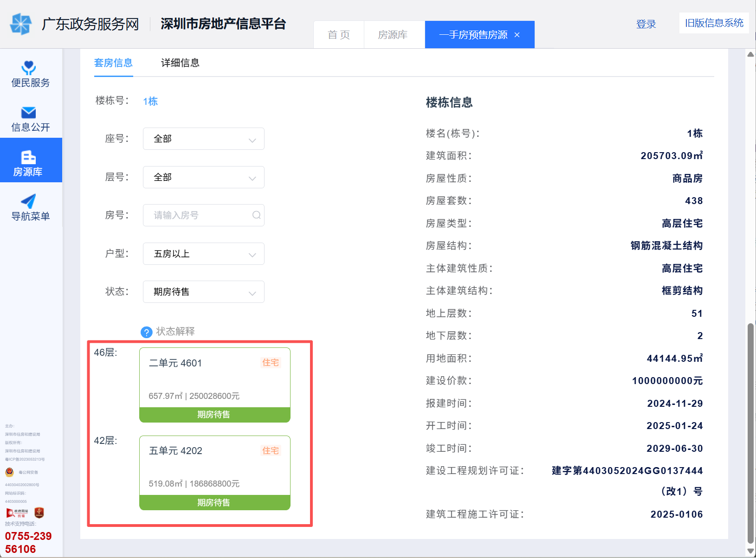Click the 政府网站找错 badge icon
Viewport: 756px width, 558px height.
(x=17, y=513)
